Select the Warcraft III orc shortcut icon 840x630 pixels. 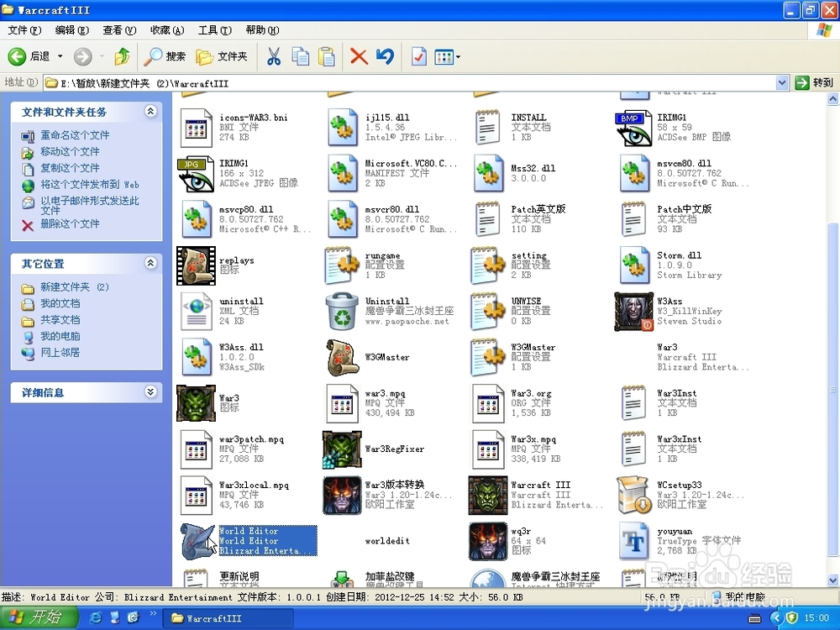click(x=488, y=495)
